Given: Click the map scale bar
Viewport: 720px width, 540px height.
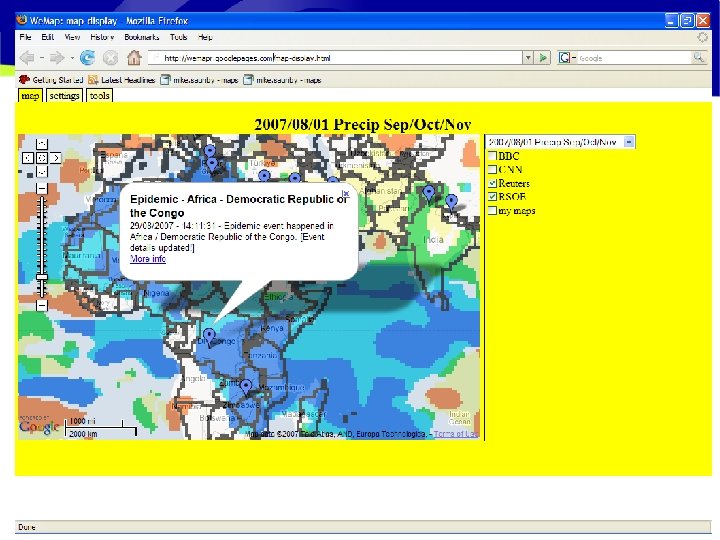Looking at the screenshot, I should (101, 428).
